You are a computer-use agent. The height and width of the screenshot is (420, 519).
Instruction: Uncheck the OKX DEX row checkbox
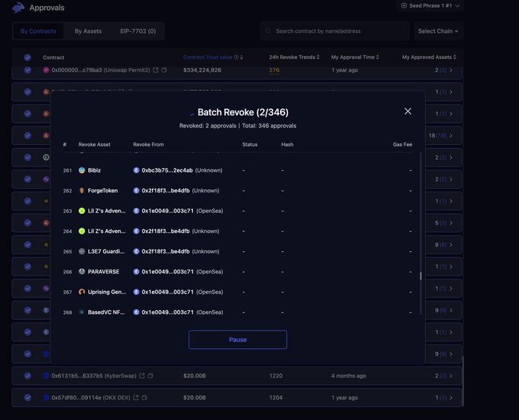click(27, 398)
